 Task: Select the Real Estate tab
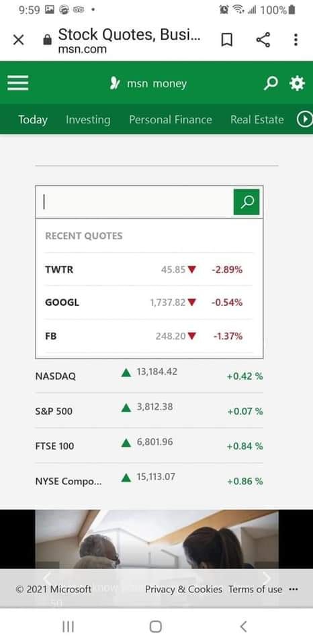tap(257, 119)
